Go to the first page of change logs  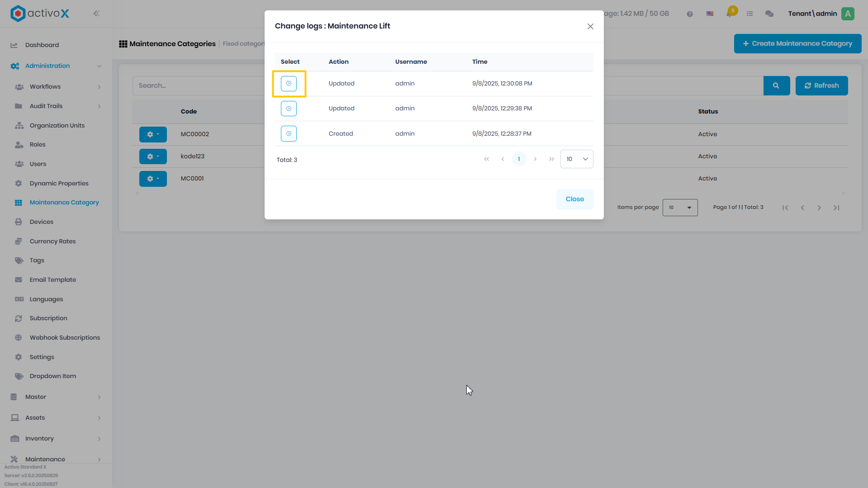pos(486,159)
